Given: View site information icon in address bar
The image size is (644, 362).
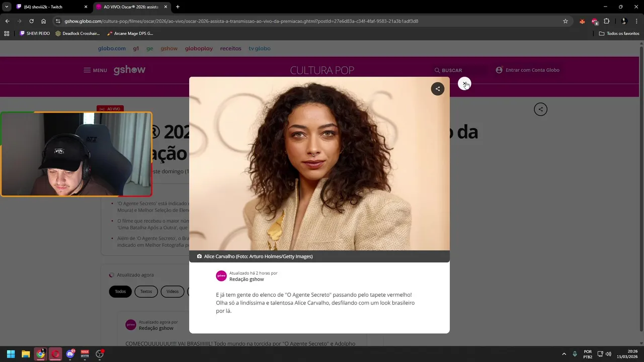Looking at the screenshot, I should click(58, 21).
